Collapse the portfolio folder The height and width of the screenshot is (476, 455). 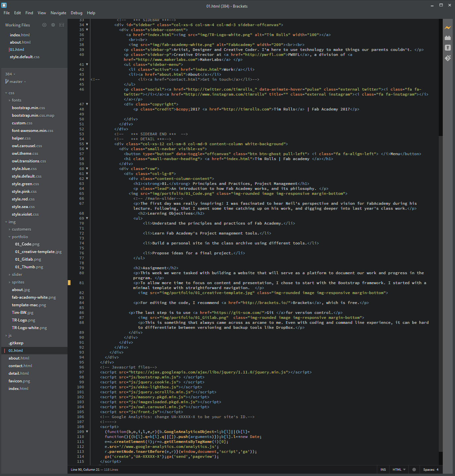(9, 237)
